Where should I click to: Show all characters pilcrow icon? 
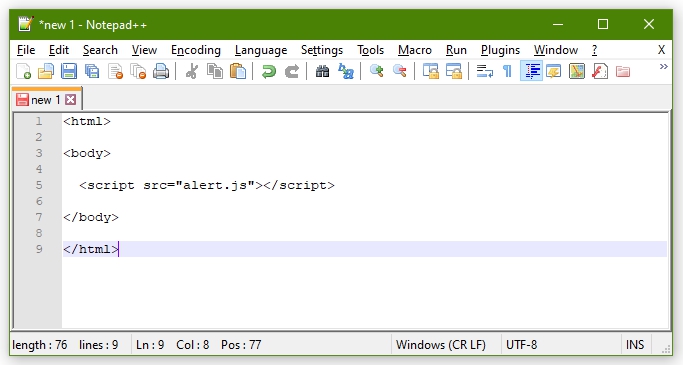click(507, 71)
